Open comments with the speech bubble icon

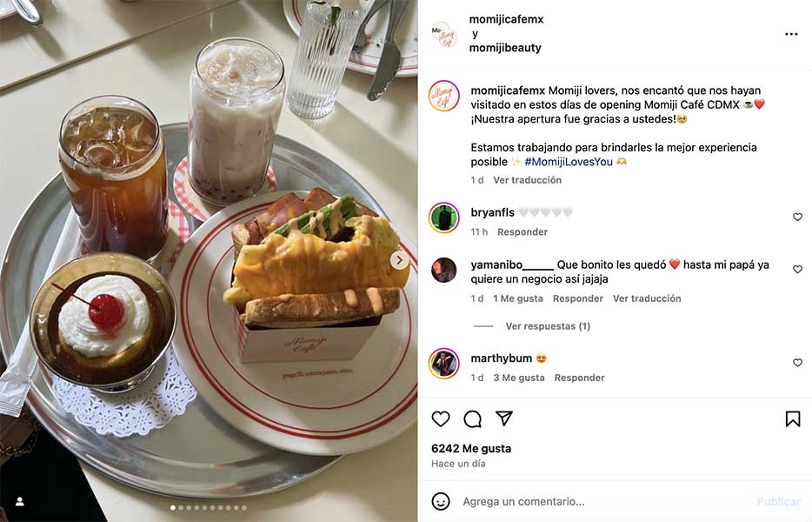click(x=472, y=418)
